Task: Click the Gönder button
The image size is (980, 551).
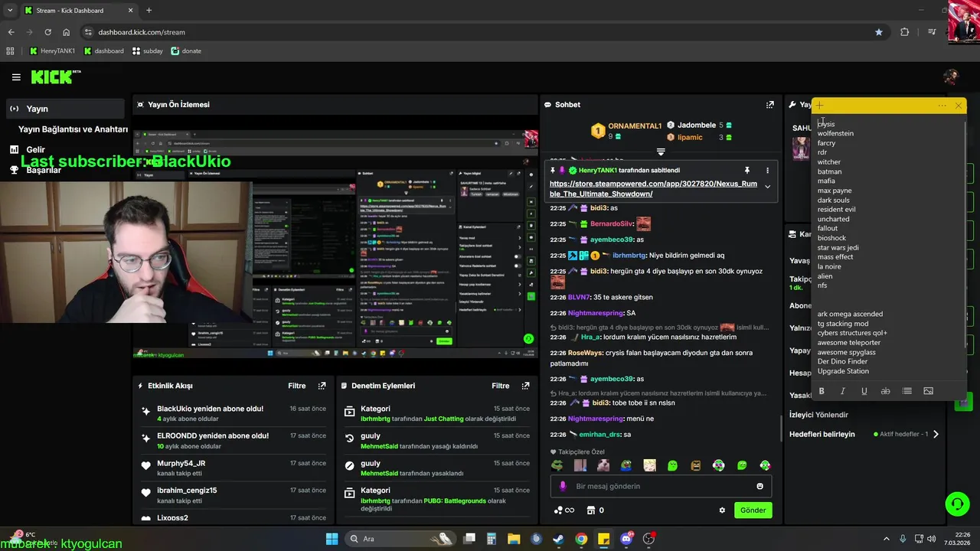Action: click(753, 510)
